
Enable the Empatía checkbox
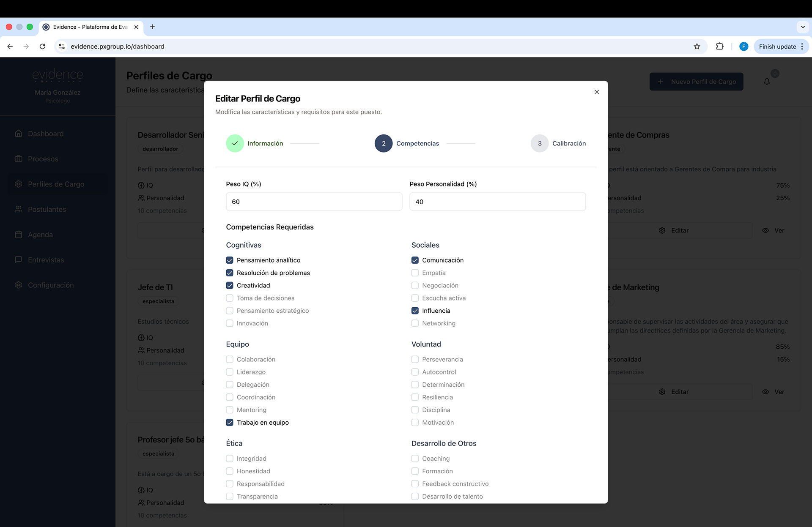tap(415, 273)
